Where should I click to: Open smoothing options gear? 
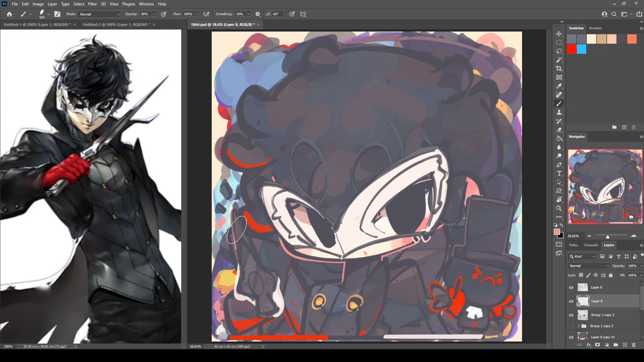click(258, 14)
